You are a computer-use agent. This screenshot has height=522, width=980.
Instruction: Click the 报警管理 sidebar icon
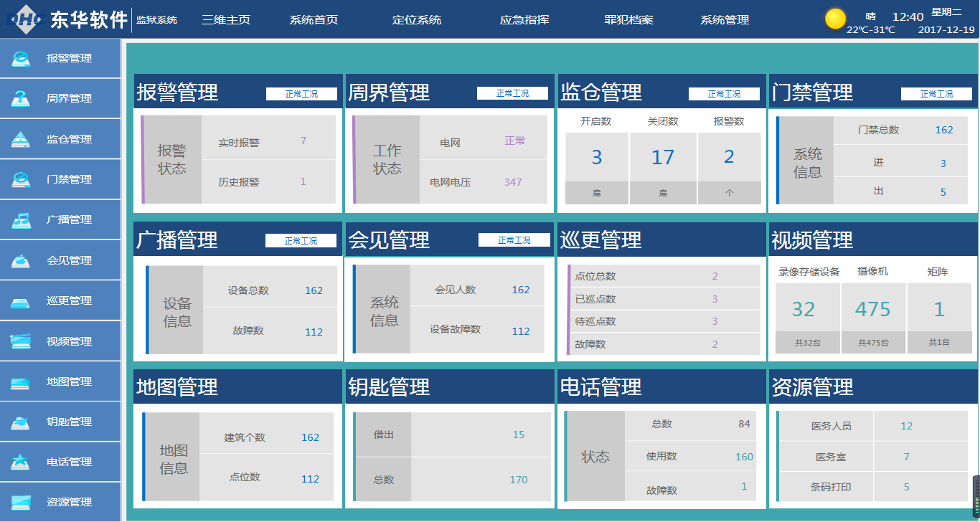point(21,59)
